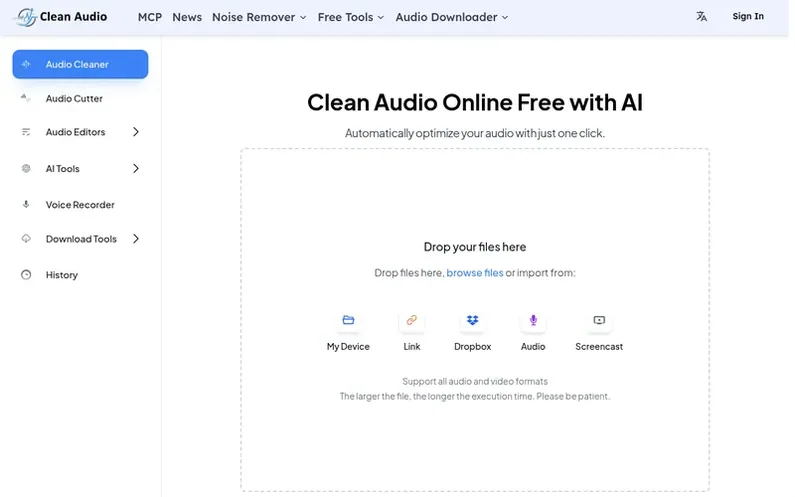The width and height of the screenshot is (795, 497).
Task: Choose the purple Audio microphone icon
Action: [533, 320]
